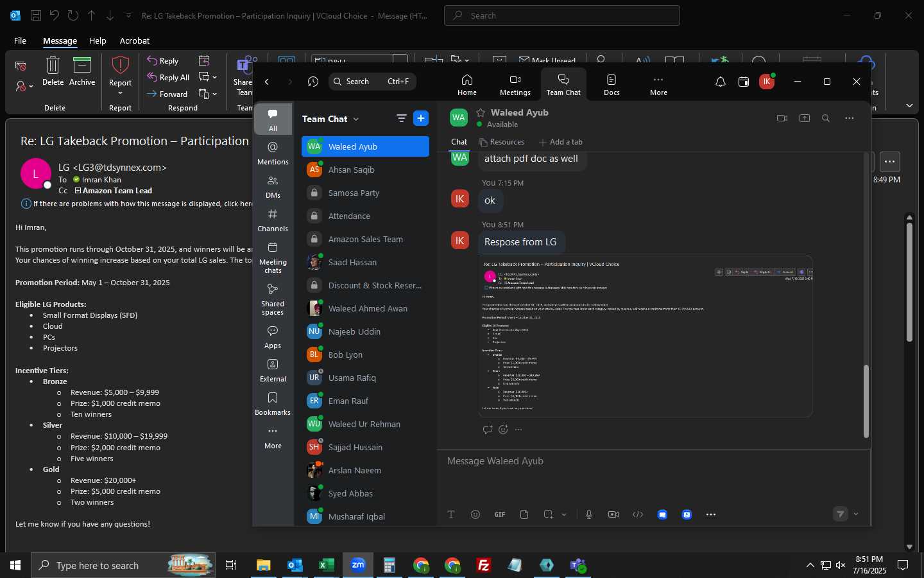Star the Waleed Ayub chat
This screenshot has width=924, height=578.
coord(481,112)
